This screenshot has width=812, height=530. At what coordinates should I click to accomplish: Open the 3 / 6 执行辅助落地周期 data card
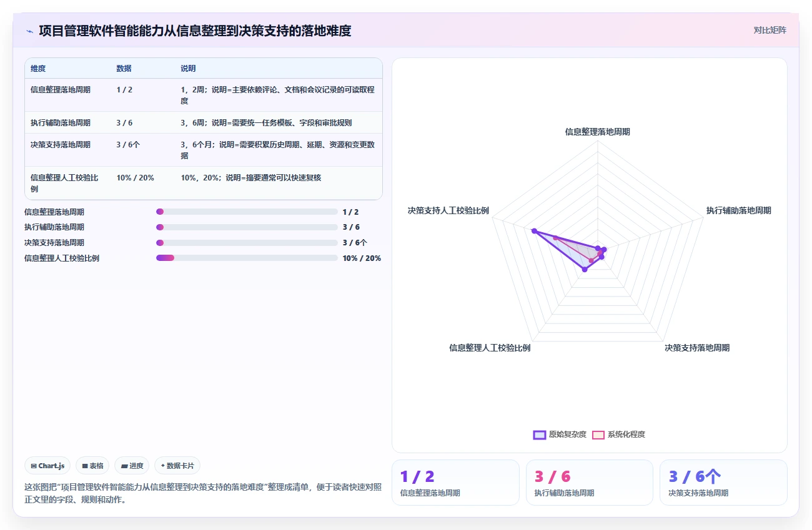click(x=590, y=483)
